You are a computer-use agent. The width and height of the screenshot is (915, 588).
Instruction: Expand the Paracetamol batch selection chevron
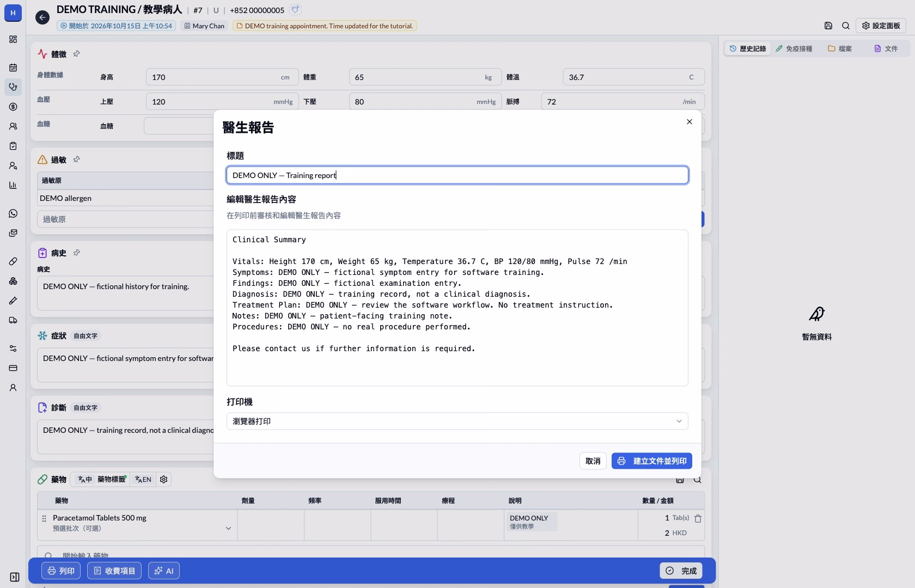coord(228,528)
